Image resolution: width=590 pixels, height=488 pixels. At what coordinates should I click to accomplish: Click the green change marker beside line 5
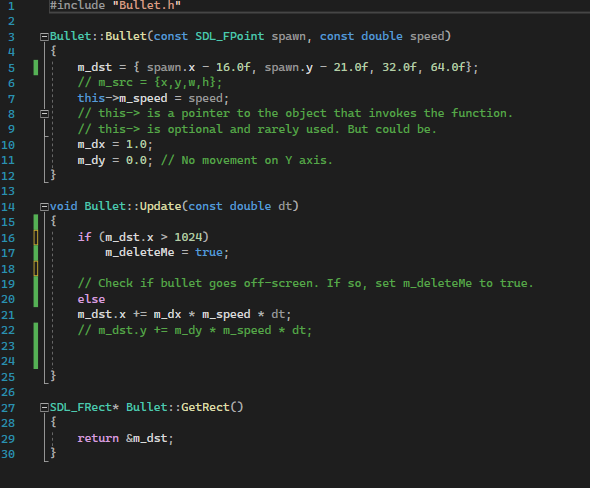[36, 68]
